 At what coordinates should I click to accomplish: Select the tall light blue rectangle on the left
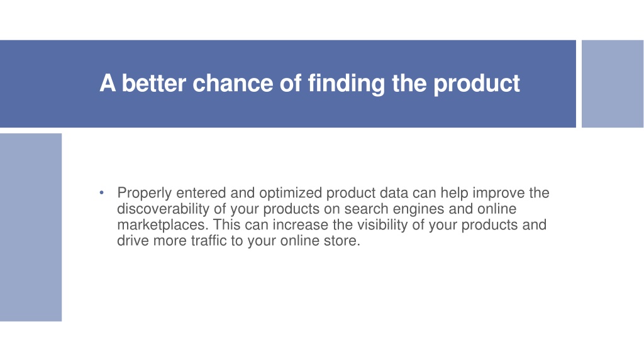click(31, 227)
